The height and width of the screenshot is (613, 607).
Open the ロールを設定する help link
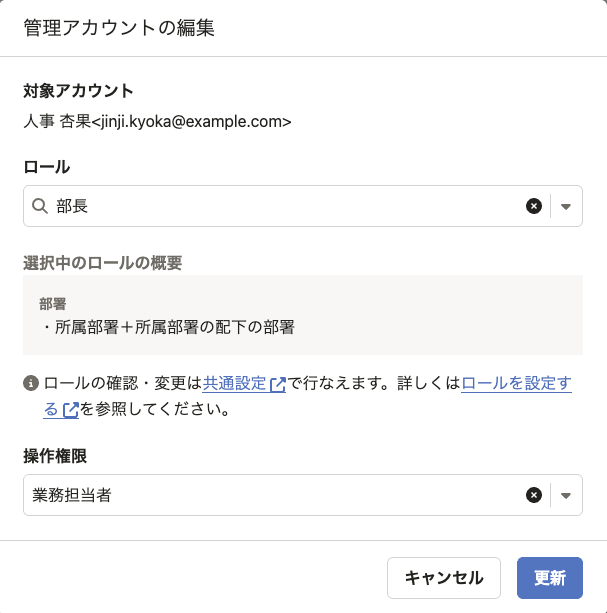(516, 383)
